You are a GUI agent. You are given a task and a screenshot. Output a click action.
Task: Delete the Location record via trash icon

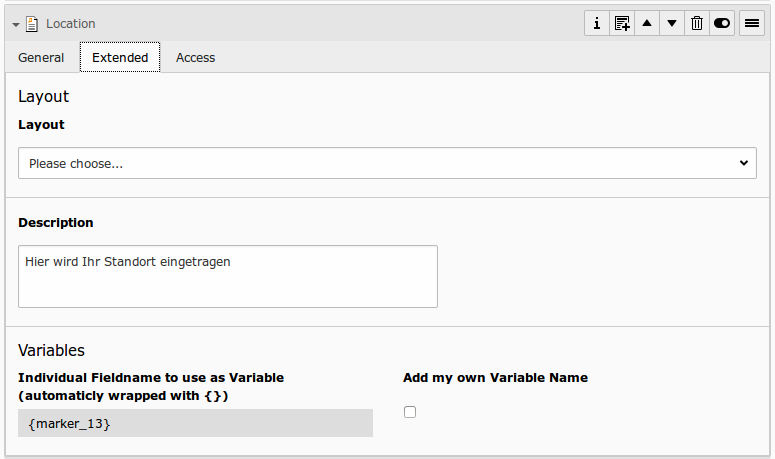click(697, 23)
